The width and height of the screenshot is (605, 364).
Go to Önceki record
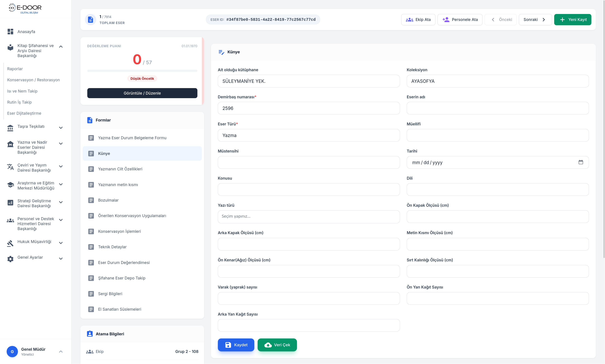tap(501, 20)
